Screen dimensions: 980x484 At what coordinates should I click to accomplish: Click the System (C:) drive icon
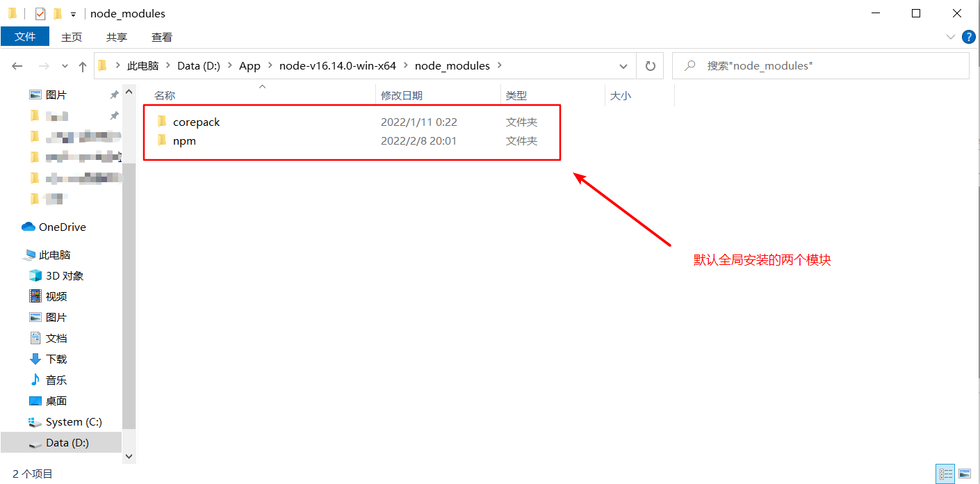(35, 421)
